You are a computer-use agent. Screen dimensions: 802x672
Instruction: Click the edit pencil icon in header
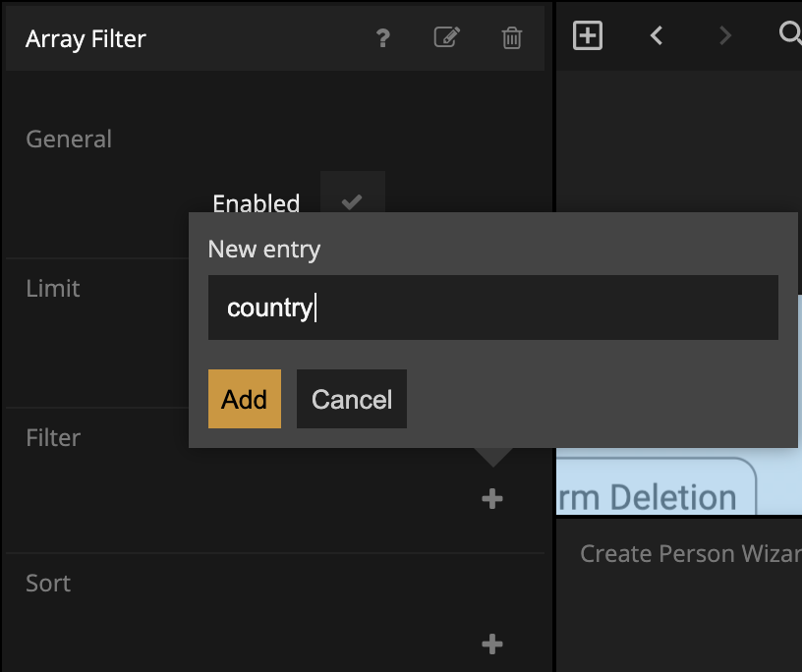446,38
